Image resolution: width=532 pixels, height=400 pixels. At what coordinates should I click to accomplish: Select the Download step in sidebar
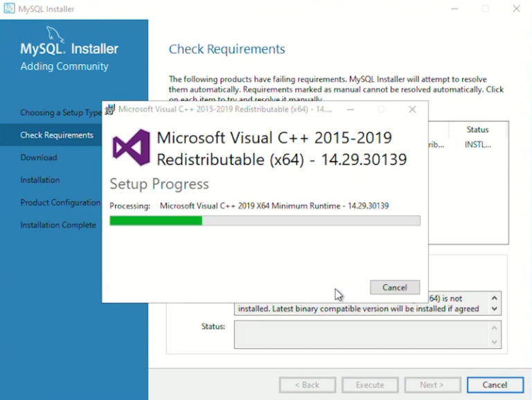pyautogui.click(x=39, y=157)
